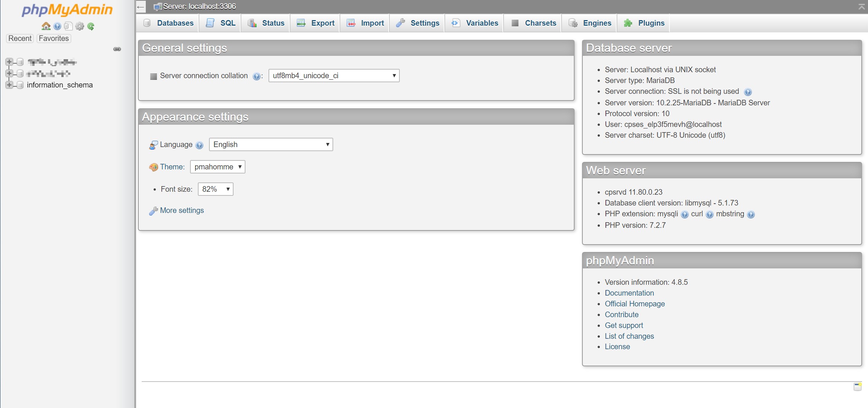868x408 pixels.
Task: Click the Documentation link
Action: [x=629, y=293]
